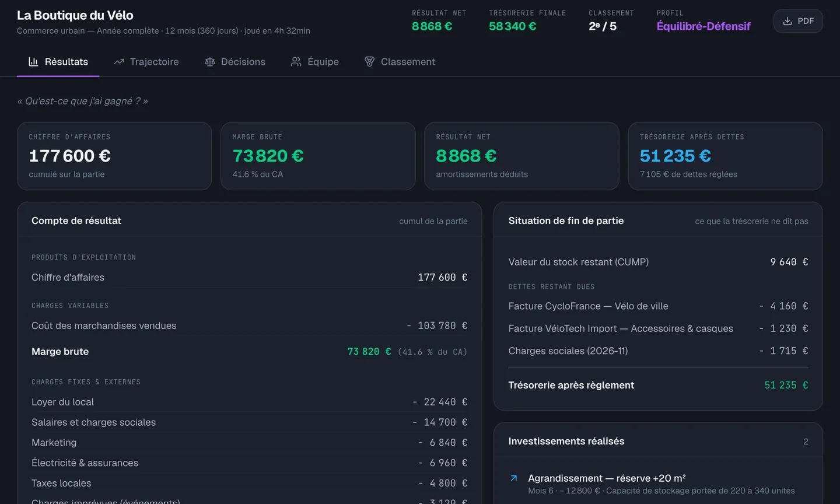Click Valeur du stock restant (CUMP)
Image resolution: width=840 pixels, height=504 pixels.
658,262
